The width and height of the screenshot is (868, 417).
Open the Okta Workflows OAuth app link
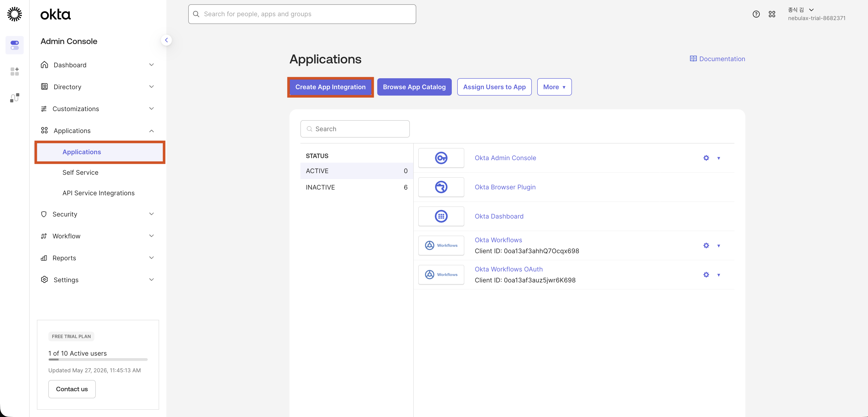[509, 269]
